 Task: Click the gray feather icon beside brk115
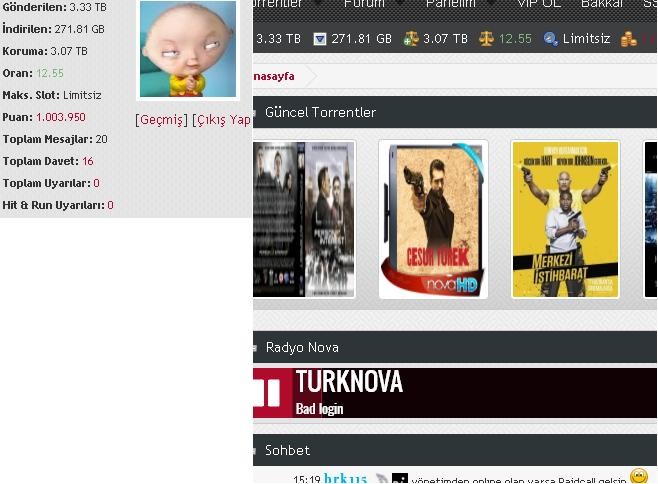pos(381,478)
